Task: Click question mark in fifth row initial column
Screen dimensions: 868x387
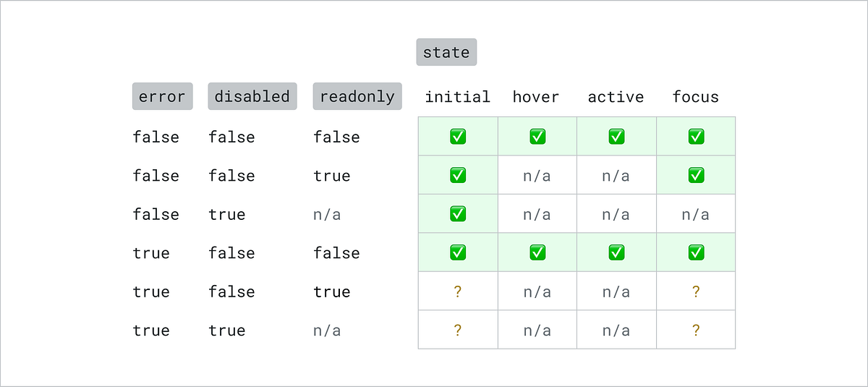Action: click(x=458, y=292)
